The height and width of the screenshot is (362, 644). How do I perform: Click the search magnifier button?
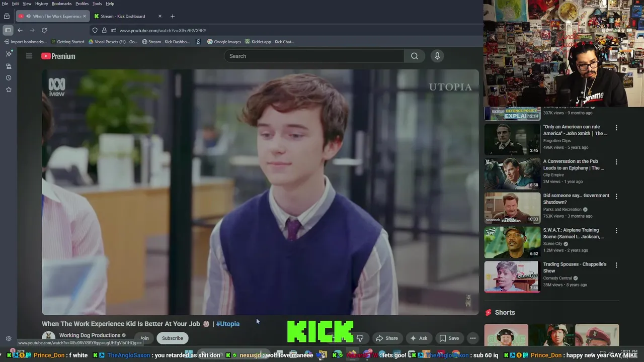414,56
